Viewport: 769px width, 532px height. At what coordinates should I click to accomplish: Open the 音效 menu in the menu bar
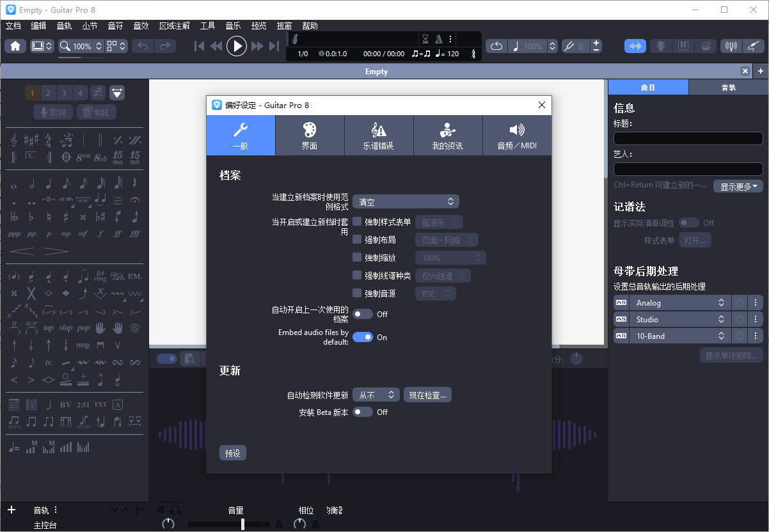click(x=141, y=26)
